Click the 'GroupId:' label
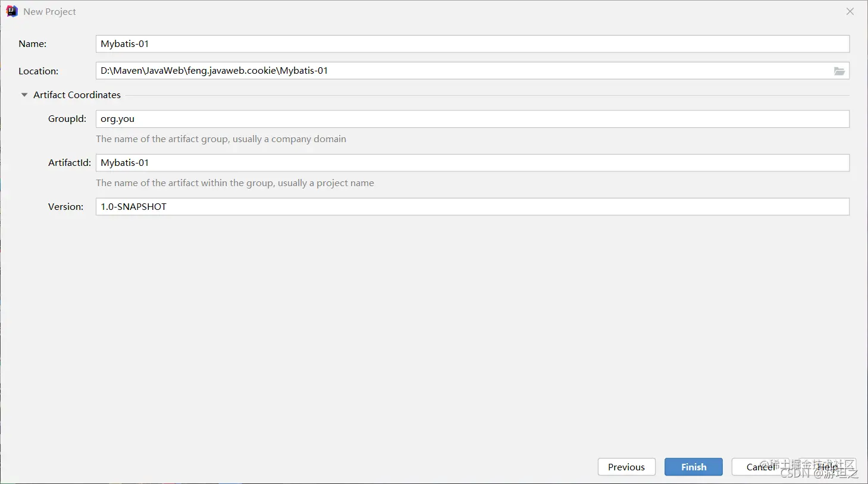The width and height of the screenshot is (868, 484). point(67,119)
